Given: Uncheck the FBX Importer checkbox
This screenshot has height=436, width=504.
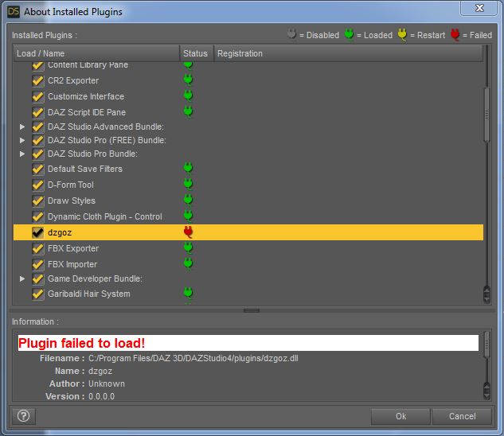Looking at the screenshot, I should (x=38, y=264).
